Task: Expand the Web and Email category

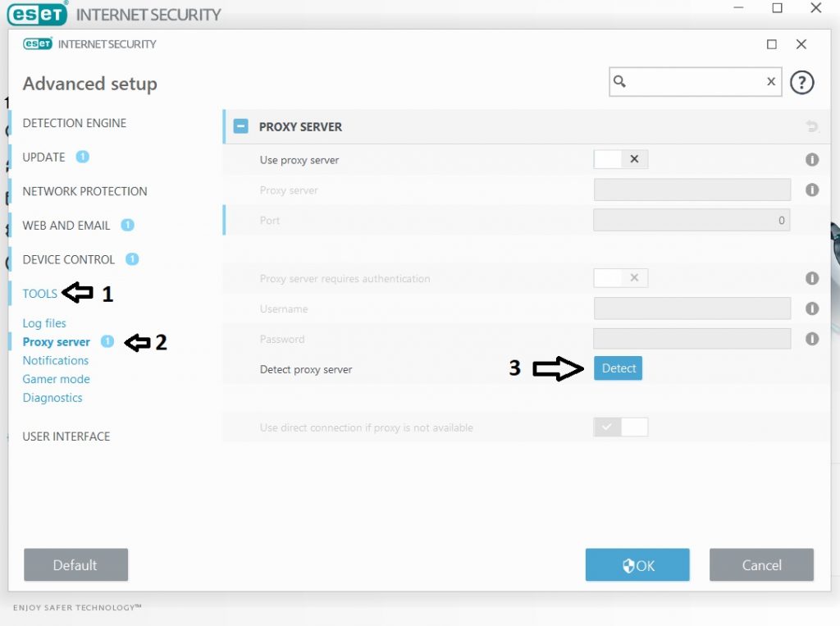Action: 66,226
